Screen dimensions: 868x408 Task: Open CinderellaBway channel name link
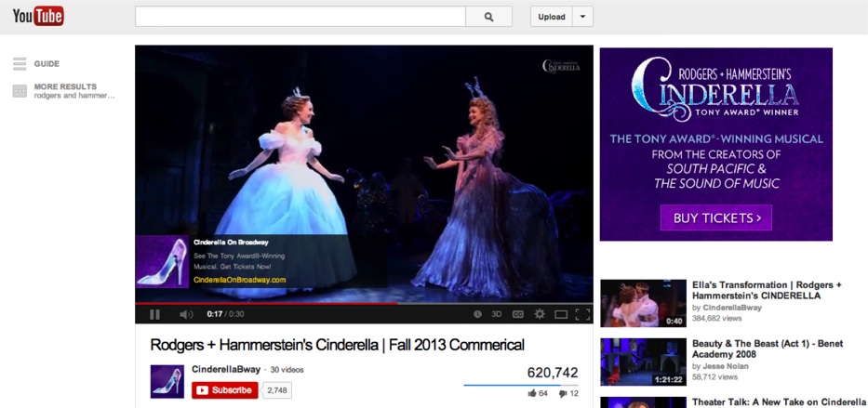click(226, 369)
